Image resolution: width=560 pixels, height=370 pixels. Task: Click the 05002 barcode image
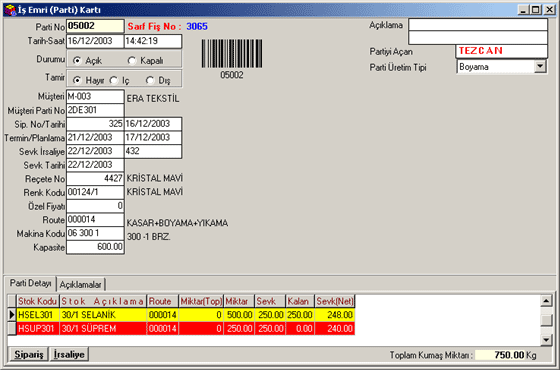232,54
